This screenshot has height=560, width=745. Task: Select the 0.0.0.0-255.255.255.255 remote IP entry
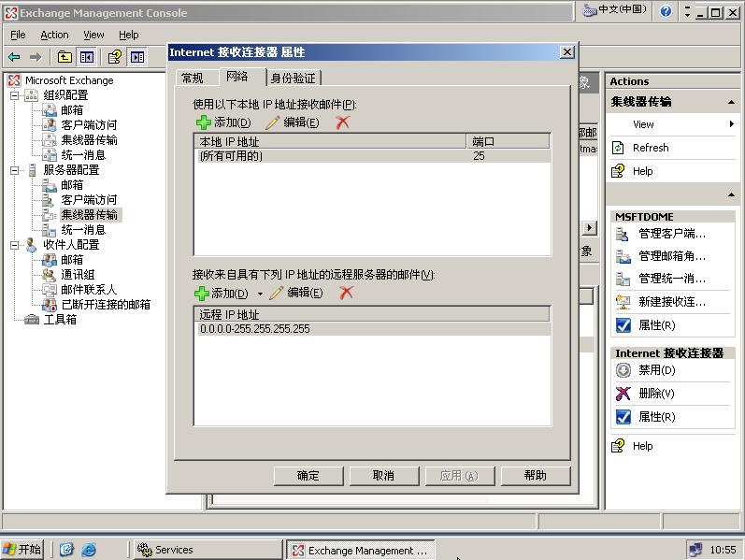tap(254, 329)
